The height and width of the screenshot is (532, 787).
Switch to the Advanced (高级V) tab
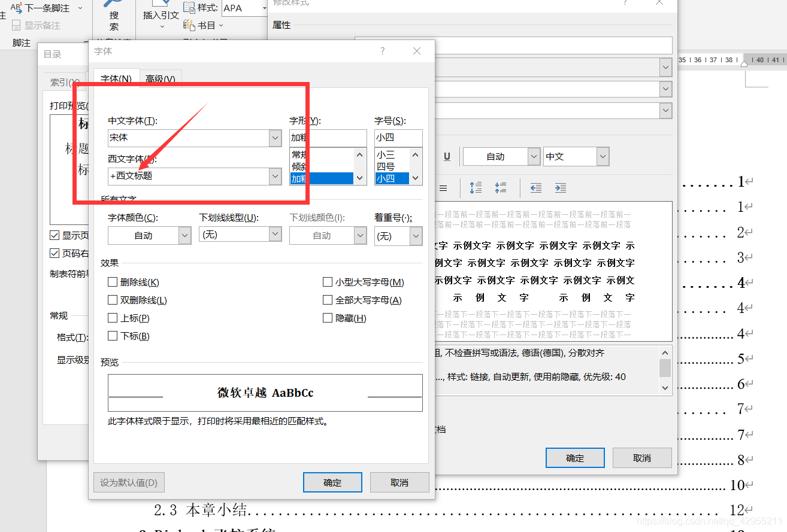[161, 78]
